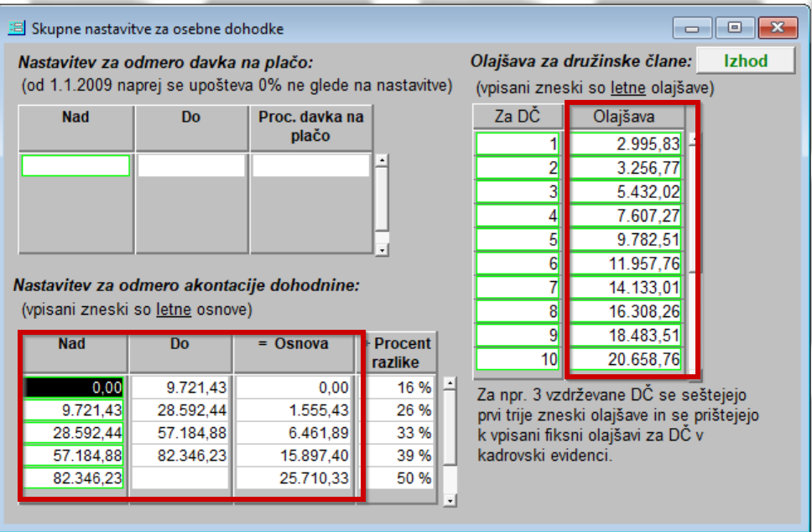
Task: Click the up arrow of the payroll tax table scrollbar
Action: [382, 159]
